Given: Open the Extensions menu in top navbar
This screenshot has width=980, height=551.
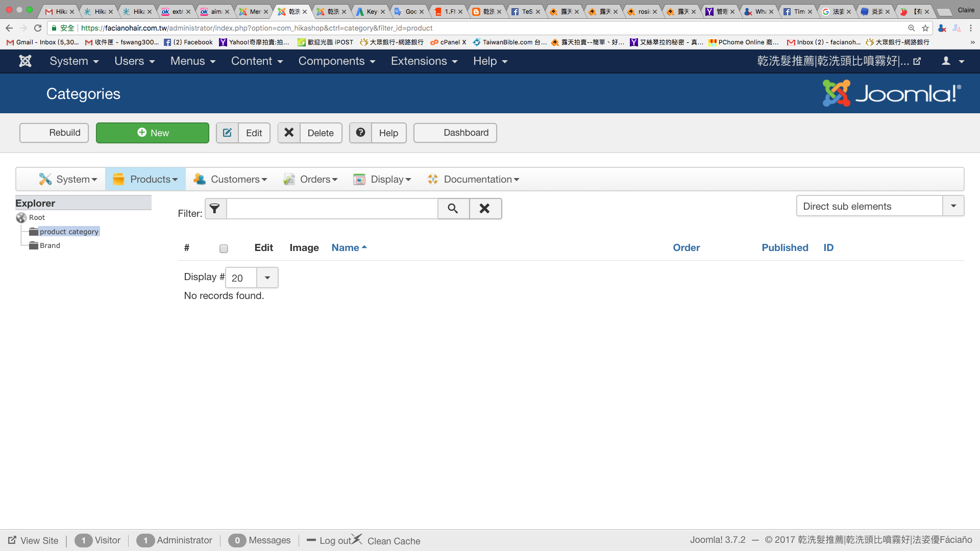Looking at the screenshot, I should (x=424, y=61).
